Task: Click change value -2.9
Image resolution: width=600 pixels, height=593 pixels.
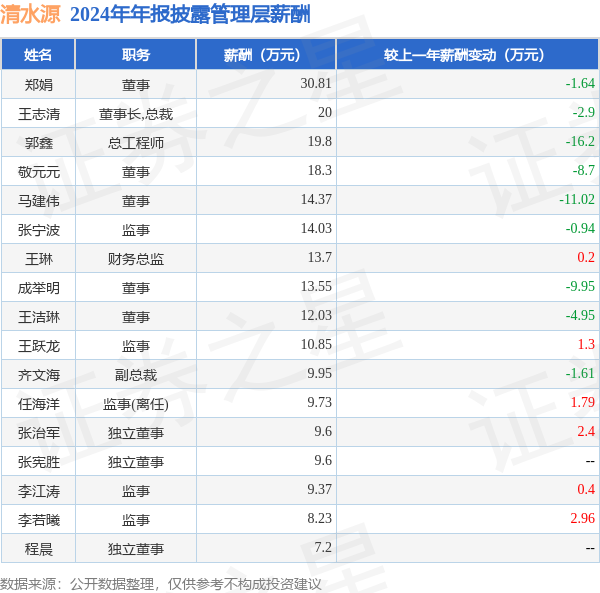Action: 584,112
